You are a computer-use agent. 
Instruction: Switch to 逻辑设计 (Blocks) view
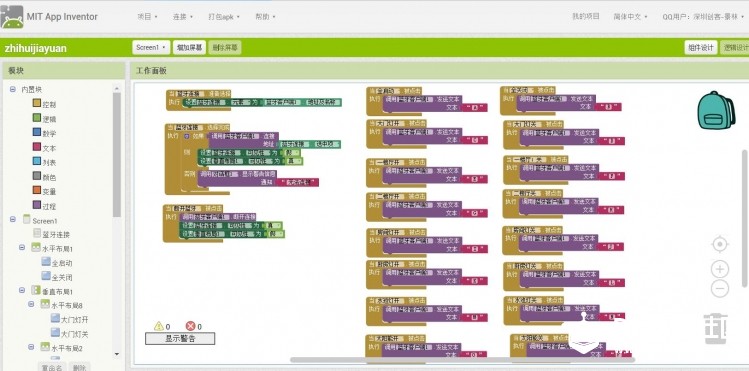(x=735, y=47)
